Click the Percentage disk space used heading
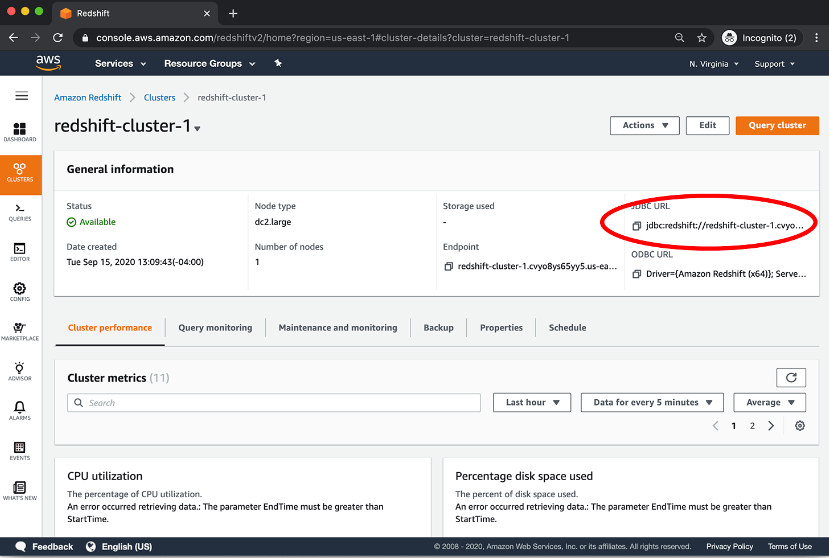Screen dimensions: 829x558 (x=524, y=476)
